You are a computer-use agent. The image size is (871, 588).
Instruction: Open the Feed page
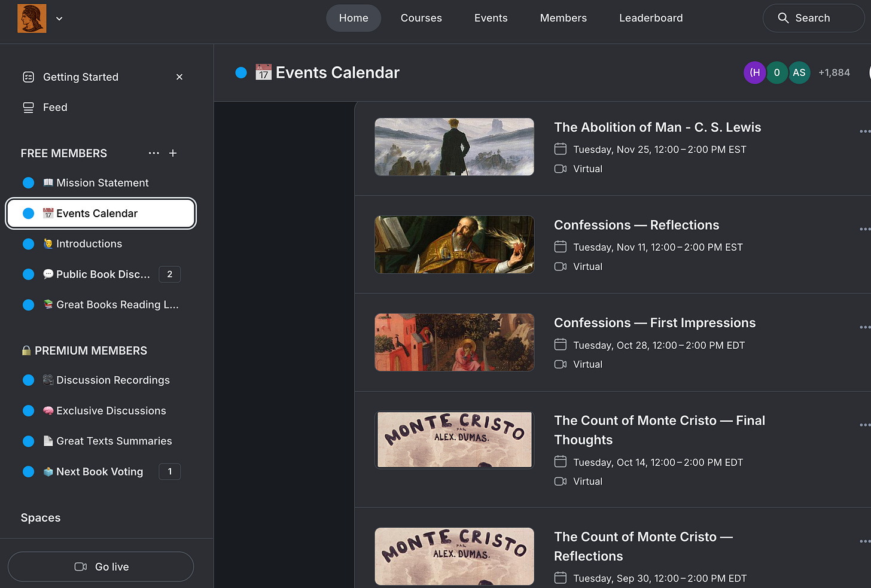coord(55,108)
